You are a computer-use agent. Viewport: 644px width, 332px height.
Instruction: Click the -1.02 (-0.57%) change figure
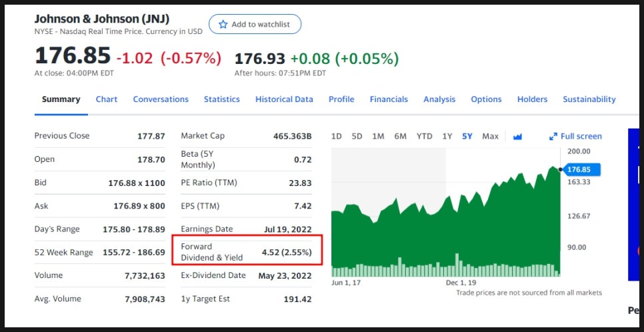(169, 59)
